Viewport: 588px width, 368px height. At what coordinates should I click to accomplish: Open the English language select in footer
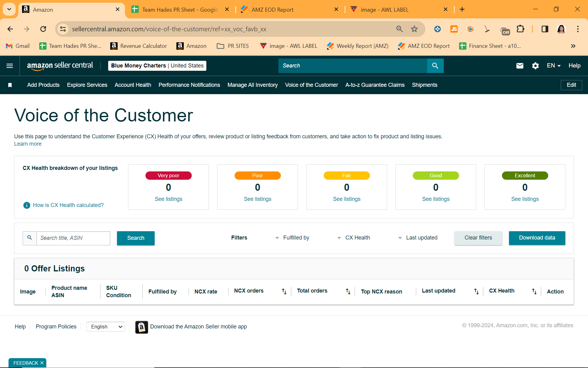pos(106,327)
